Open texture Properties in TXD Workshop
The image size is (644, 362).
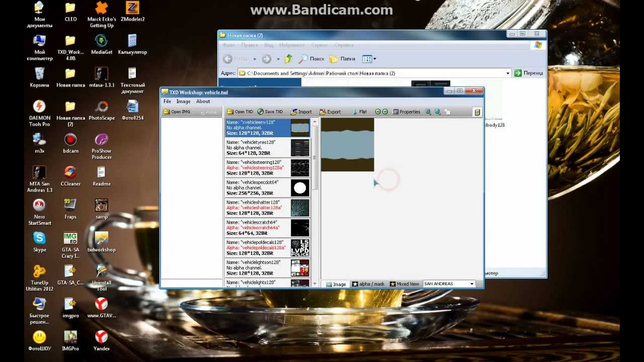[407, 112]
